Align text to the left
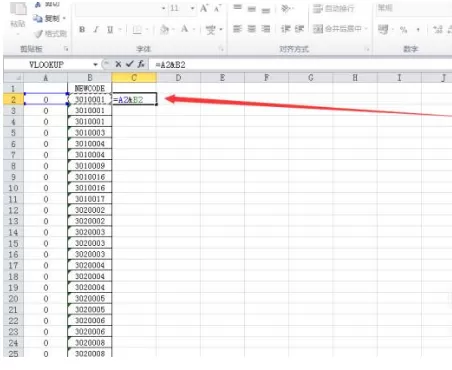Viewport: 452px width, 370px height. coord(237,29)
